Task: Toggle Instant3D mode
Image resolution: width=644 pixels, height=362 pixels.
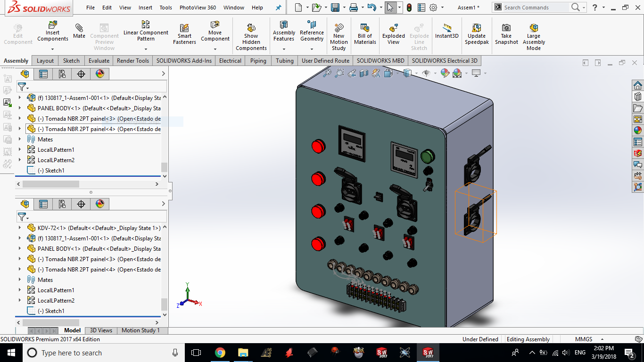Action: 446,31
